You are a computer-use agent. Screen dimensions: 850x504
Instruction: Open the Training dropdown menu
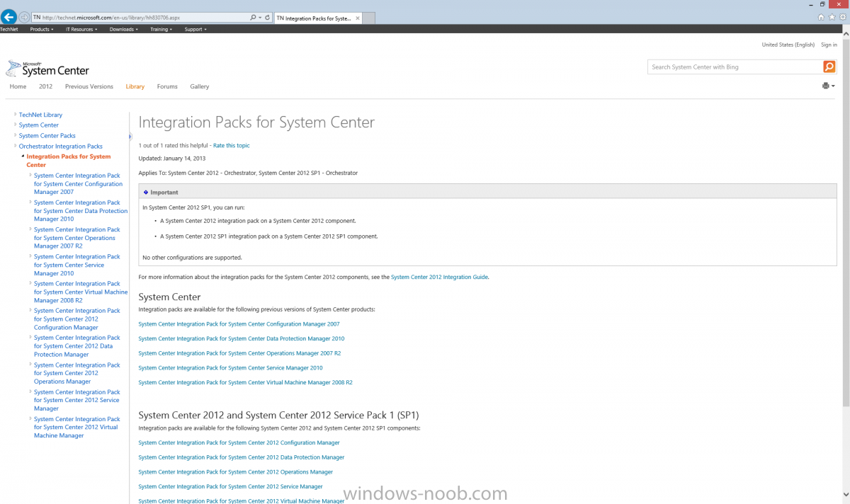[x=161, y=29]
